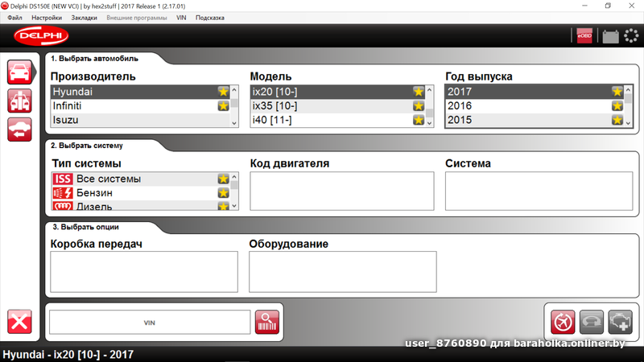644x362 pixels.
Task: Click the spark icon next to Бензин
Action: [x=63, y=193]
